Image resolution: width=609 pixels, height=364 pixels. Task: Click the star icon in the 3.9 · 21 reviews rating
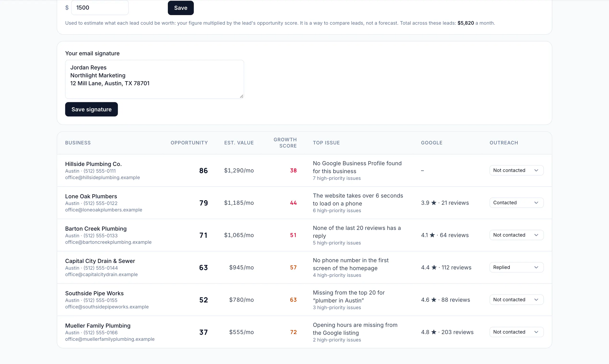(434, 203)
